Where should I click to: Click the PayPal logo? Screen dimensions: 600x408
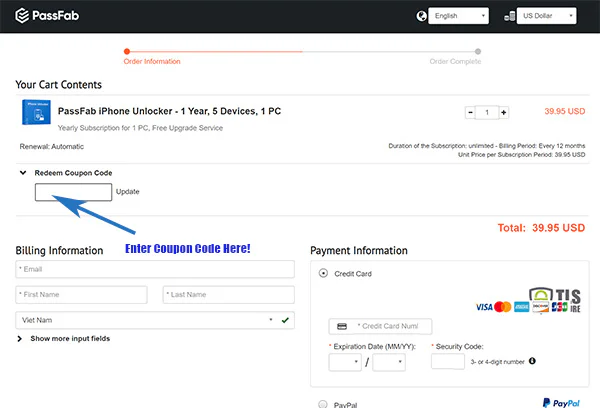[561, 403]
